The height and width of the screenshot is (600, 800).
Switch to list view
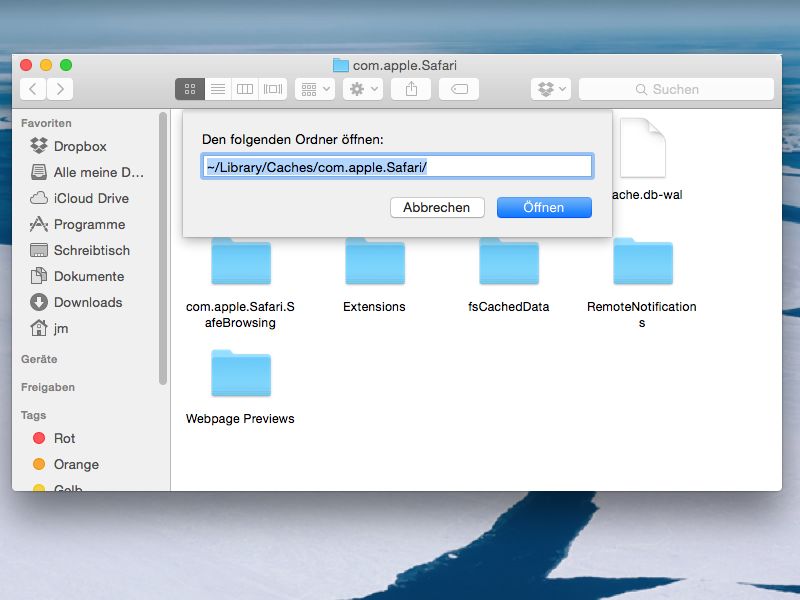pos(218,89)
